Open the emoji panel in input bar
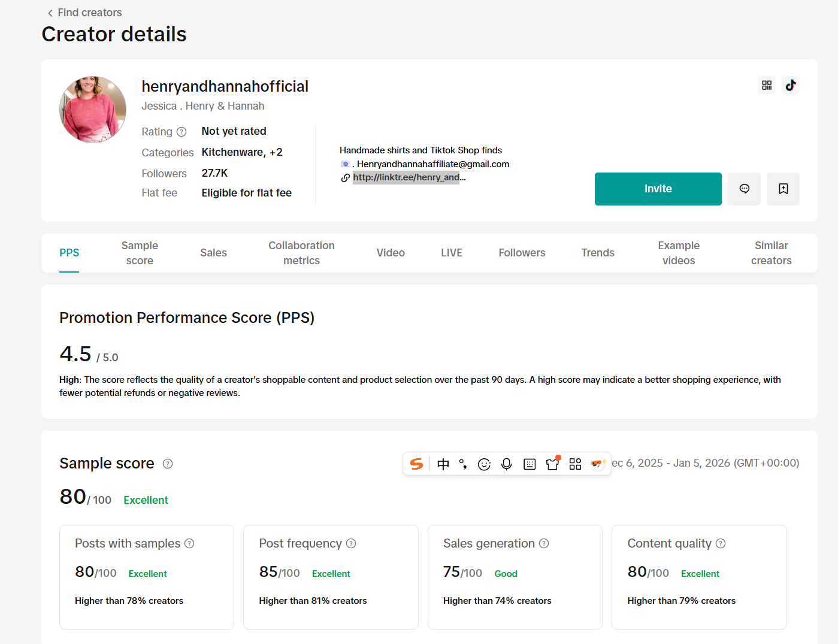 tap(484, 464)
